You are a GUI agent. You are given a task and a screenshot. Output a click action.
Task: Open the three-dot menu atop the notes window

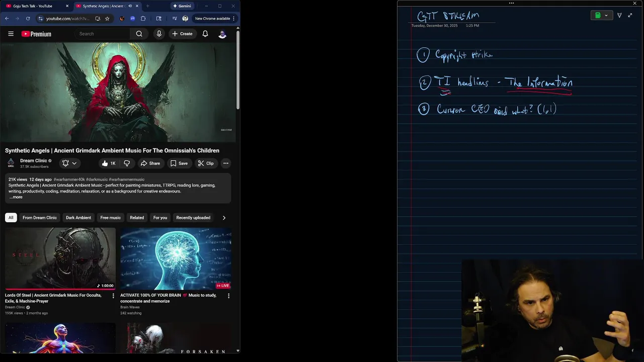pos(511,3)
